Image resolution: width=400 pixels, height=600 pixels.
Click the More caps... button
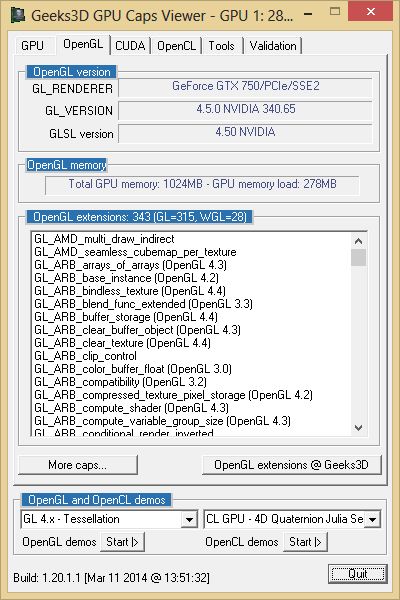78,465
